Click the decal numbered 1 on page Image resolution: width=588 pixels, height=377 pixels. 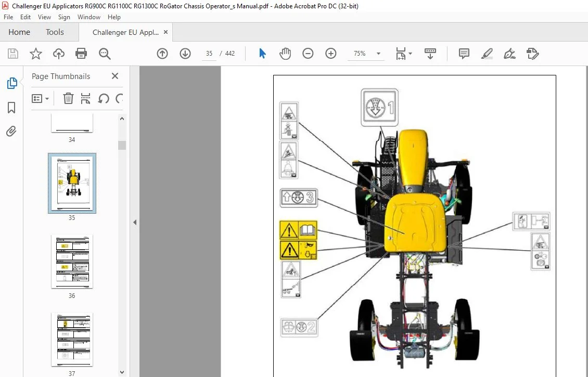point(379,107)
